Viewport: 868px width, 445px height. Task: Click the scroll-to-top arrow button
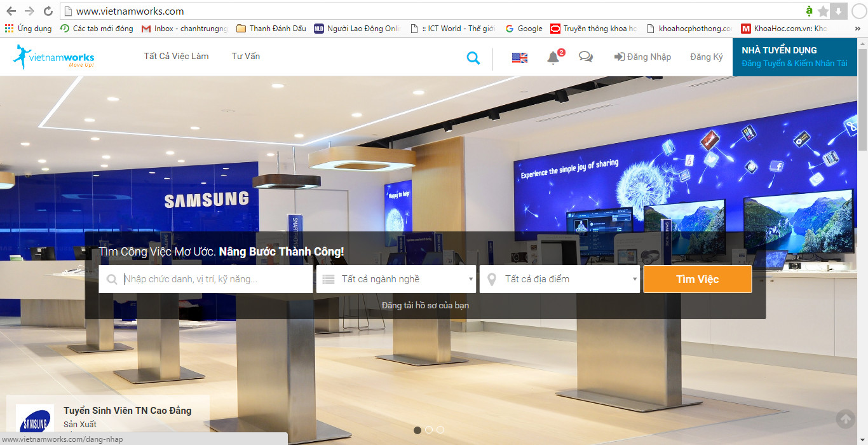pos(844,419)
